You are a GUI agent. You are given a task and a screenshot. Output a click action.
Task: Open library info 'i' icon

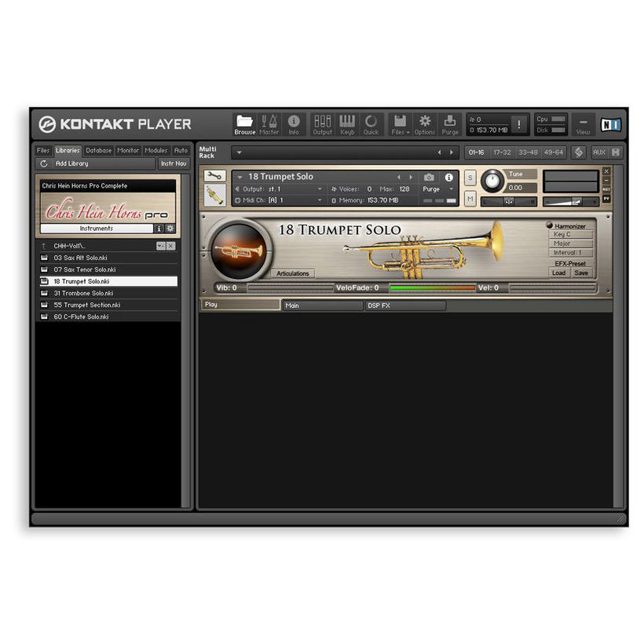(159, 229)
